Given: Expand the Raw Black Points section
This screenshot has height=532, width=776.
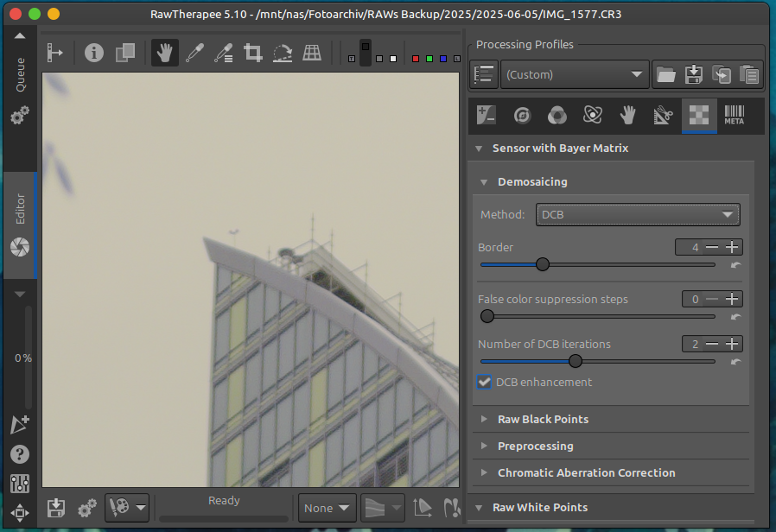Looking at the screenshot, I should pyautogui.click(x=484, y=419).
